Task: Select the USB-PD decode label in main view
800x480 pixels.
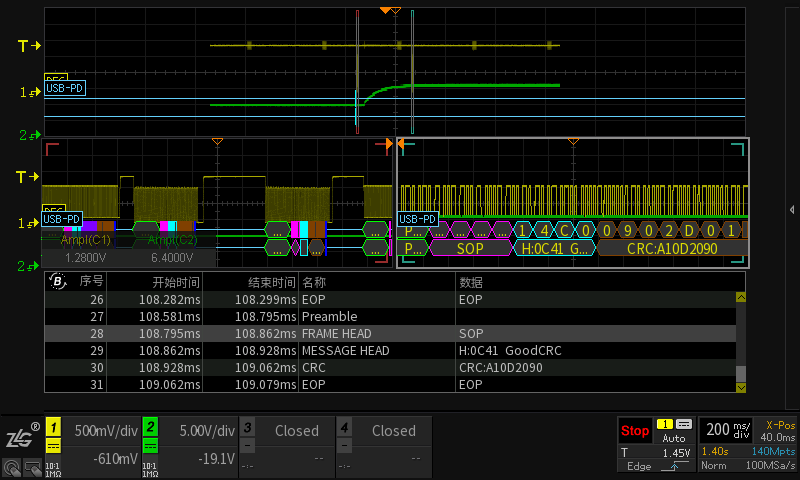Action: (64, 88)
